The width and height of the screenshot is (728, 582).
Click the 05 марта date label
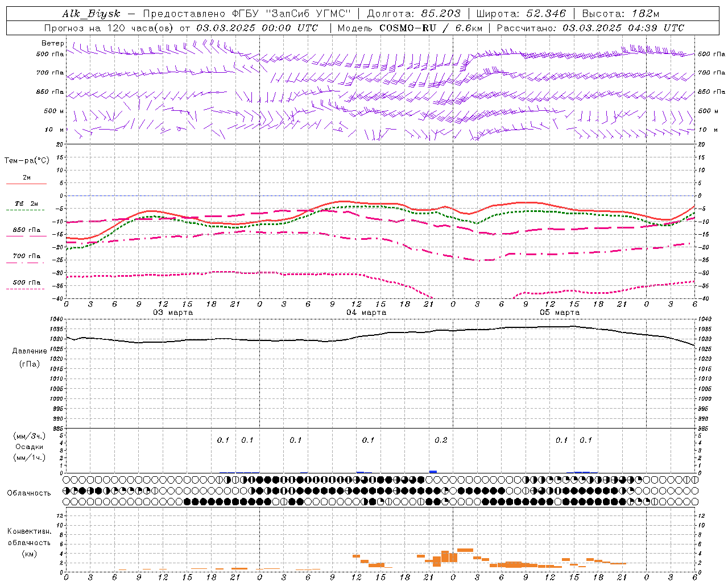click(560, 313)
